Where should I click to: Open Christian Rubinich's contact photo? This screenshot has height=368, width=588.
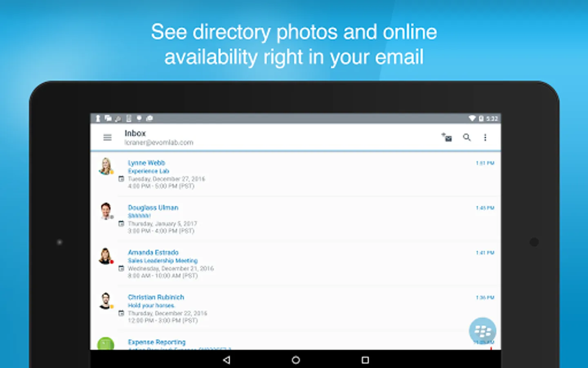pos(106,301)
